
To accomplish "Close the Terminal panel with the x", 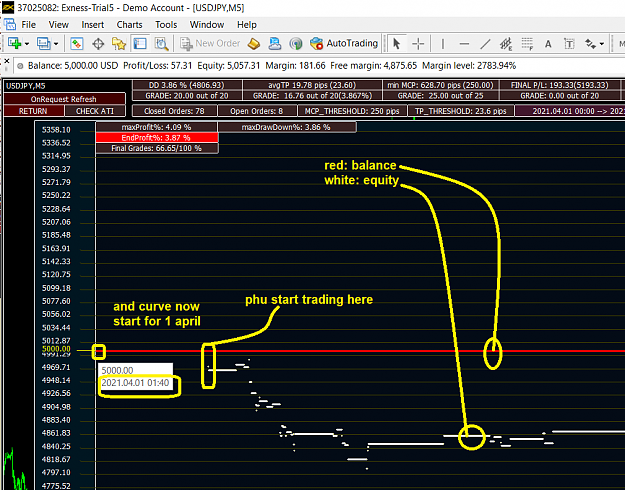I will click(6, 61).
